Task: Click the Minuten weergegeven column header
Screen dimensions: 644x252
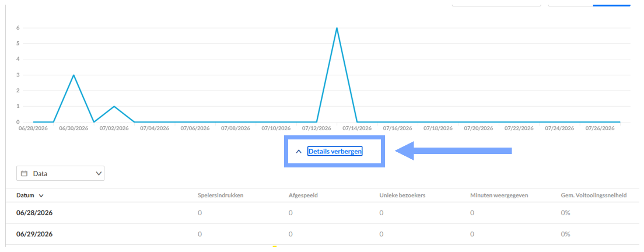Action: tap(499, 195)
